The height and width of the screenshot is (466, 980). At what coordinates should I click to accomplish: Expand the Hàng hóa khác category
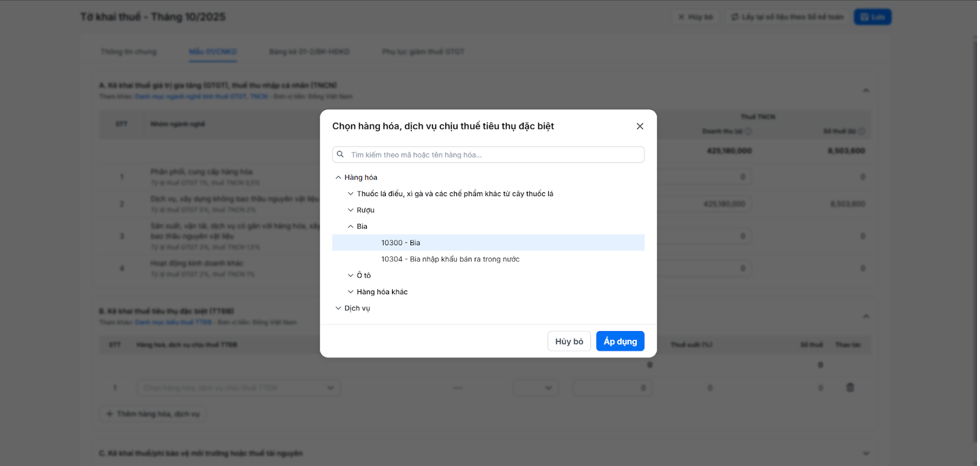coord(350,292)
